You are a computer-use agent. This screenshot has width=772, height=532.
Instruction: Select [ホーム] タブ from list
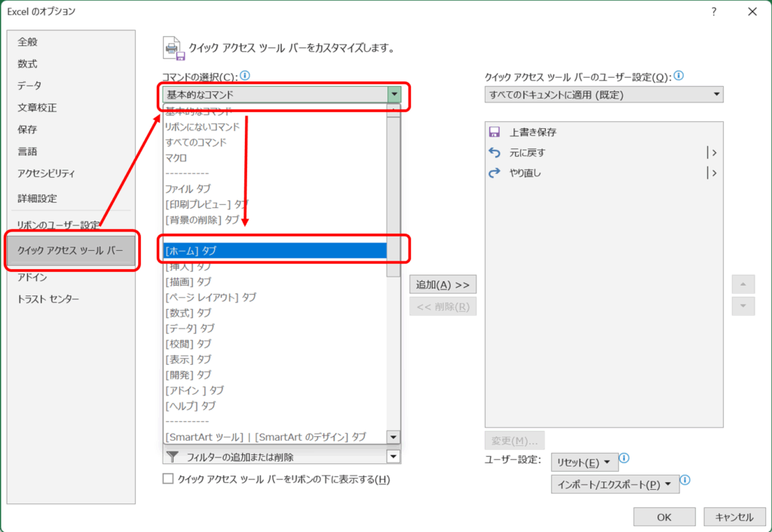pos(275,250)
